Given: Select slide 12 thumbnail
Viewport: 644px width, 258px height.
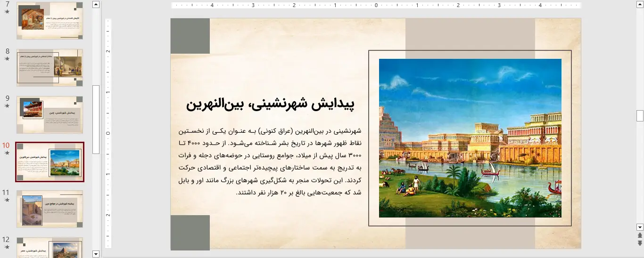Looking at the screenshot, I should click(50, 247).
